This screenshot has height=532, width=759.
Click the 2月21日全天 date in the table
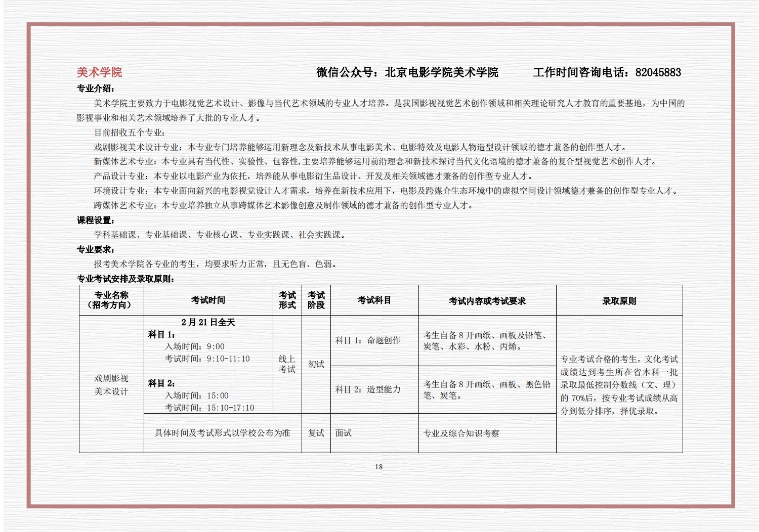click(208, 322)
